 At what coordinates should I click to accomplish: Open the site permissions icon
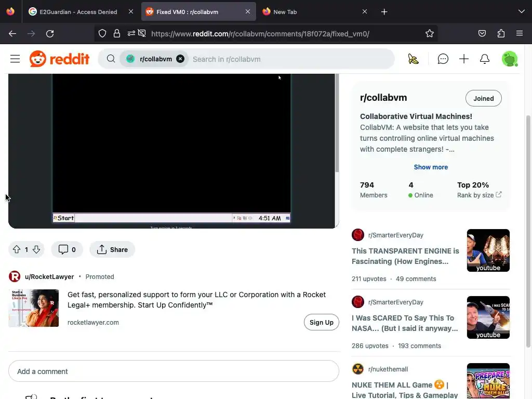[x=131, y=33]
